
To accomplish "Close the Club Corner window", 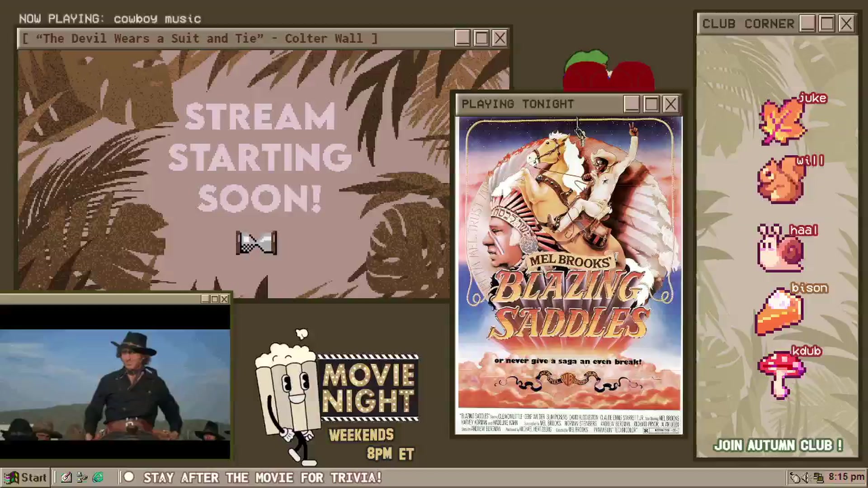I will (846, 23).
